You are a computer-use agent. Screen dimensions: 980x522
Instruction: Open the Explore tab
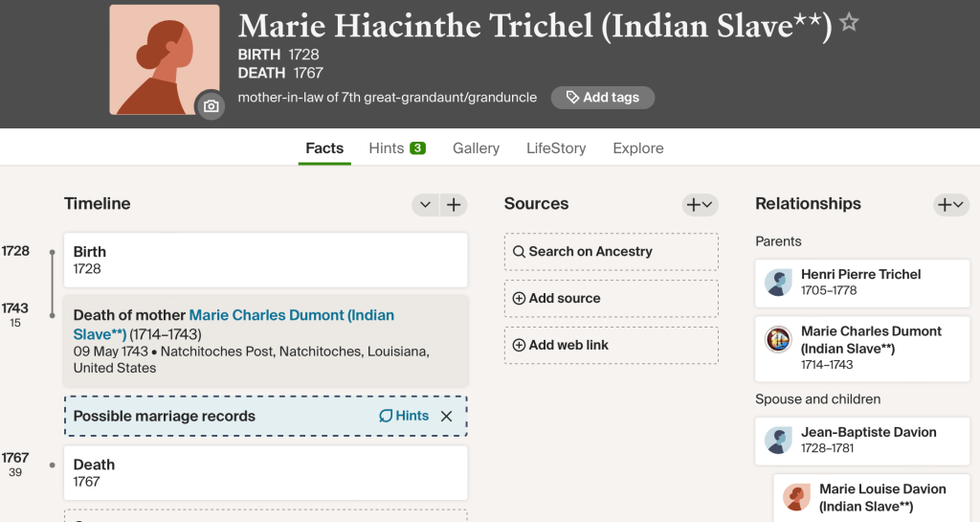coord(638,148)
